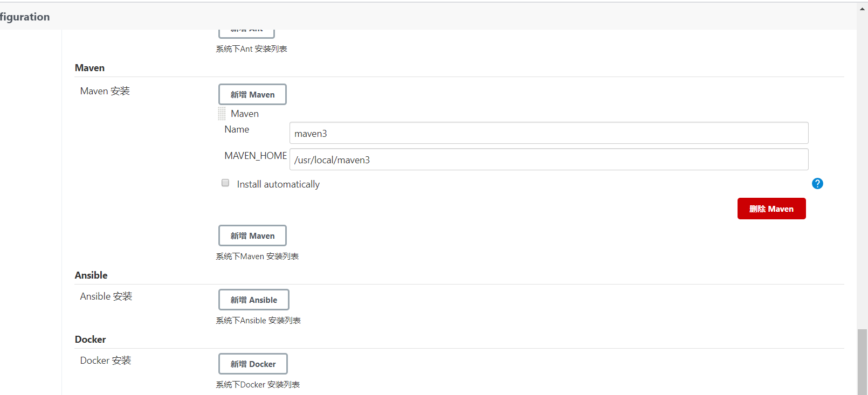Click the 系统下Docker 安装列表 label
868x395 pixels.
tap(257, 384)
